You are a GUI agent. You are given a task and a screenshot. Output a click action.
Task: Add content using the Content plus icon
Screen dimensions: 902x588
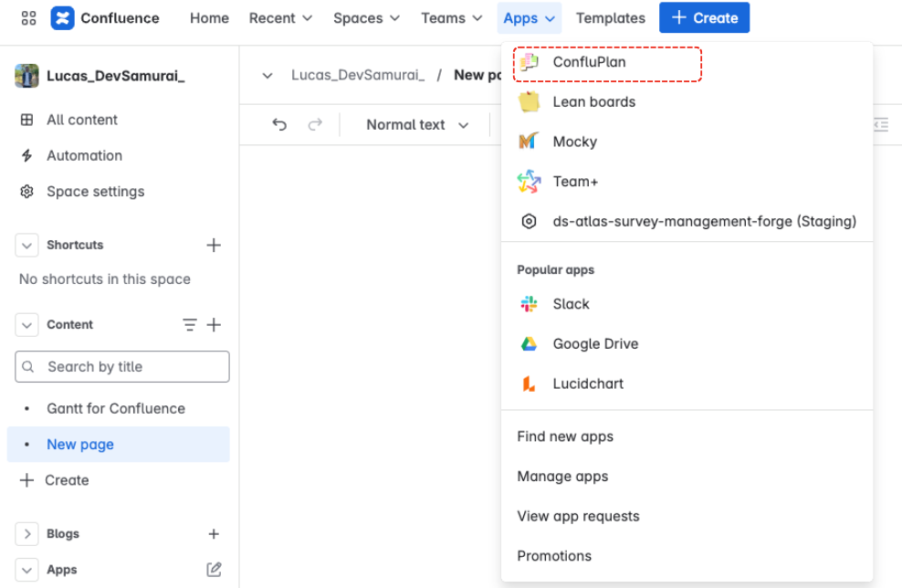[214, 324]
